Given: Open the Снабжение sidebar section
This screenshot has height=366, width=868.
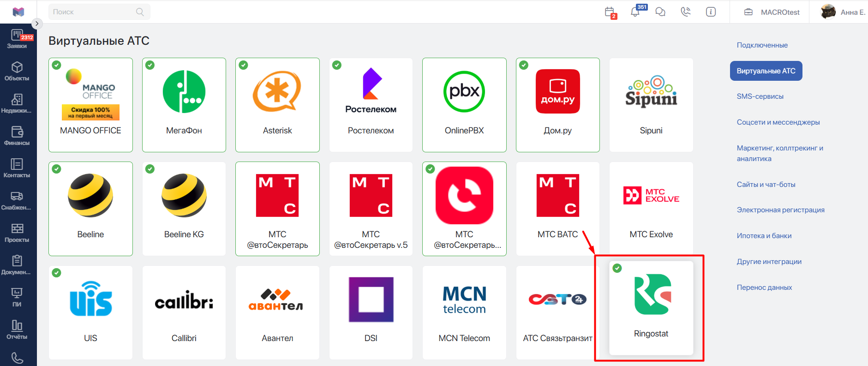Looking at the screenshot, I should (17, 201).
